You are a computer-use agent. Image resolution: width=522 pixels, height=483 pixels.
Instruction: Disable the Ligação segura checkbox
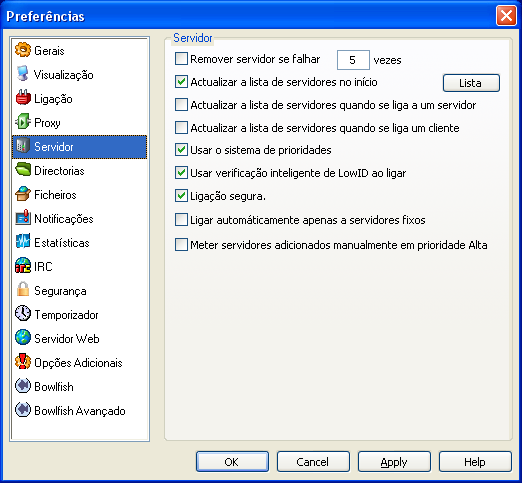(181, 196)
